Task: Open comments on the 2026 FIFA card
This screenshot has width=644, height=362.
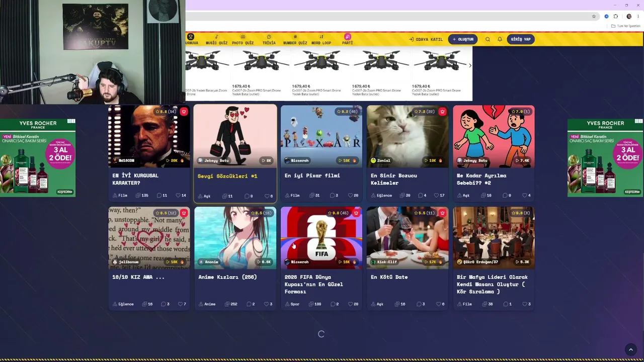Action: click(334, 304)
